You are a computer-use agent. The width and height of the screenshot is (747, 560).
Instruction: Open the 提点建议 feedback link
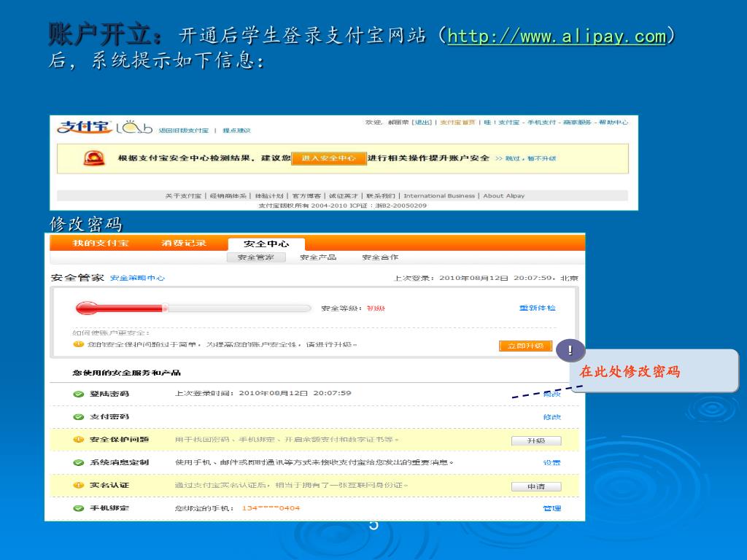coord(237,131)
